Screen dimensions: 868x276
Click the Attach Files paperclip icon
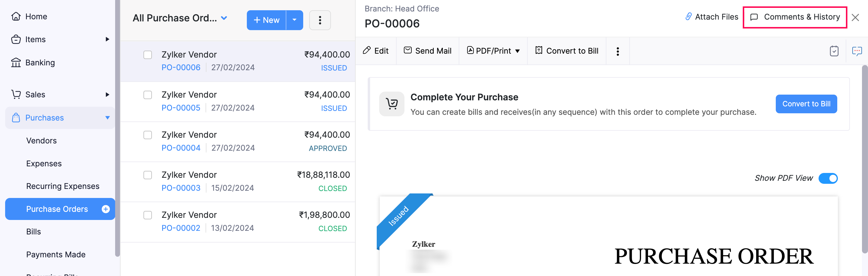688,17
